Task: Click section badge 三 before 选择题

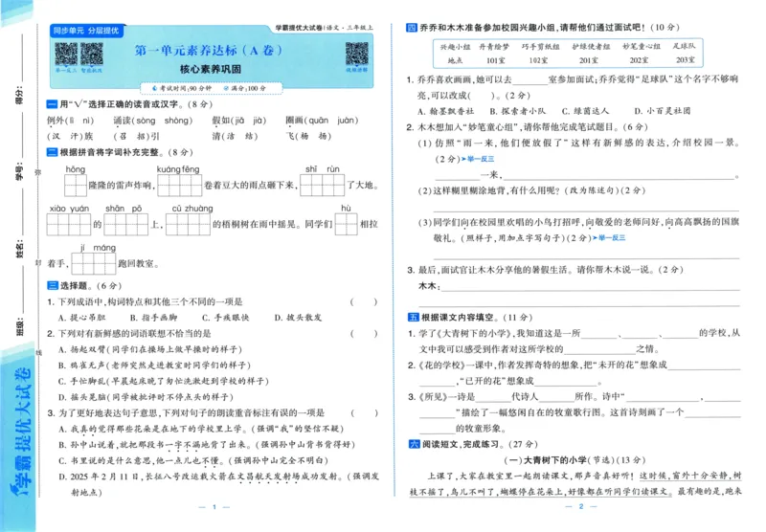Action: 52,285
